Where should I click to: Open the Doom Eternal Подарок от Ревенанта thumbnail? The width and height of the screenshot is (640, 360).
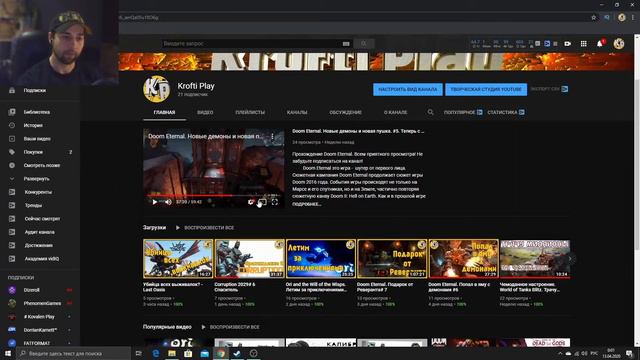(392, 259)
